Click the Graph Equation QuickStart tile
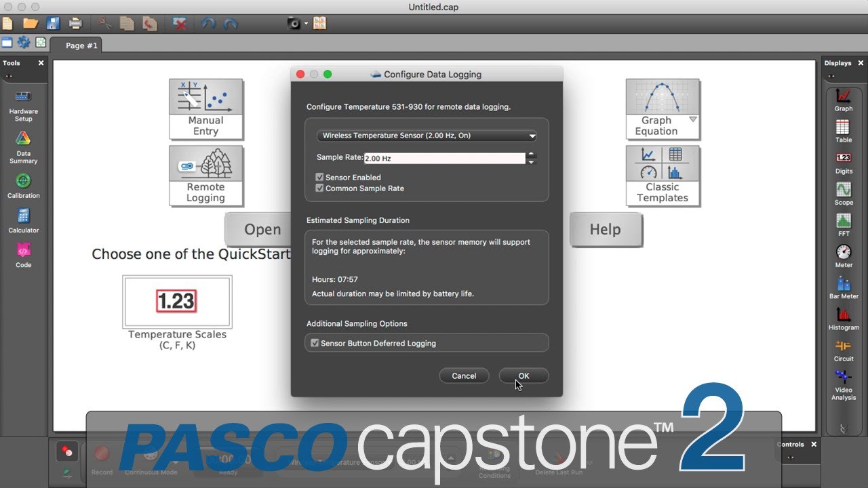 click(x=663, y=110)
